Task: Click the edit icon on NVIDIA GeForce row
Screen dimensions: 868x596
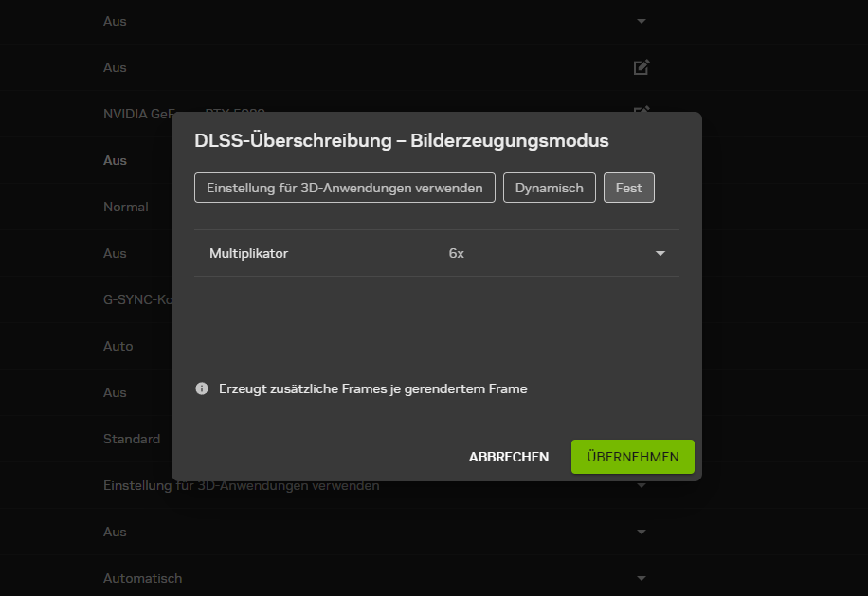Action: pyautogui.click(x=641, y=110)
